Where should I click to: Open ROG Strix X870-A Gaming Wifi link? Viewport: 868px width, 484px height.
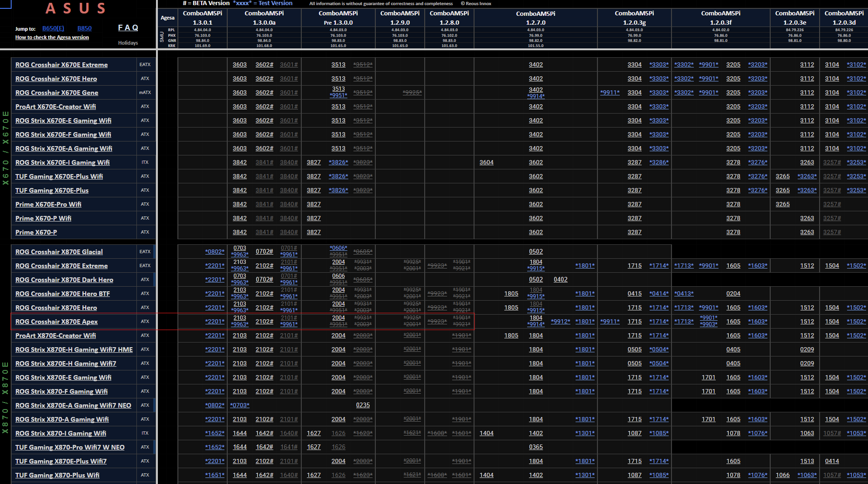tap(62, 419)
